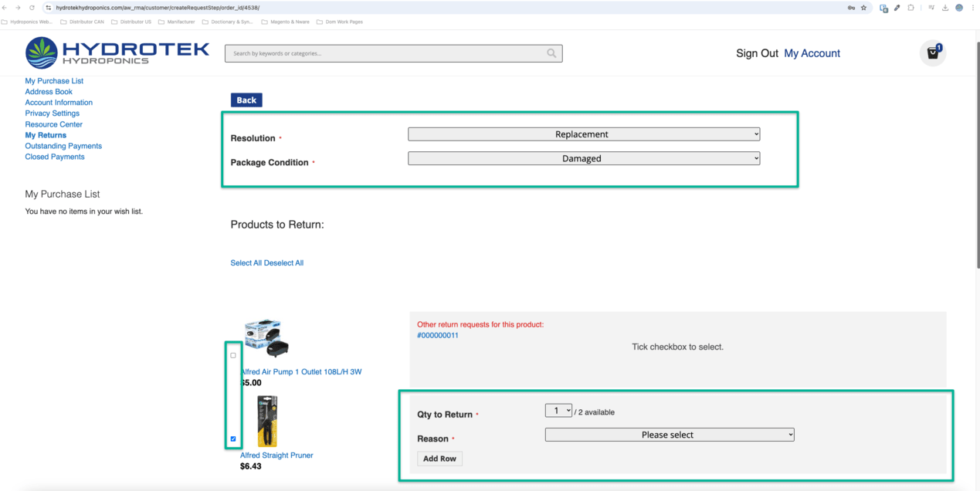
Task: Click the Hydrotek Hydroponics logo
Action: coord(117,52)
